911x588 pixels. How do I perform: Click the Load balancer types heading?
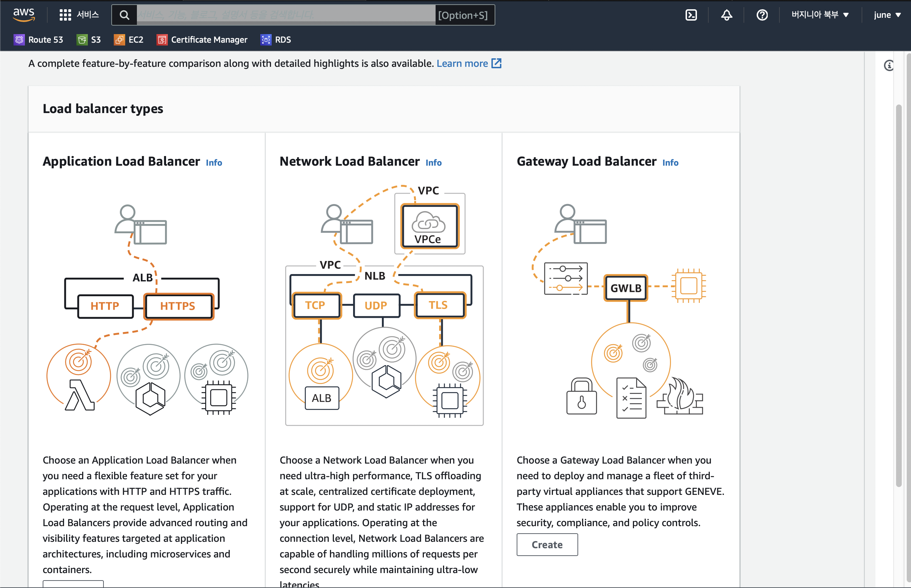click(x=103, y=109)
